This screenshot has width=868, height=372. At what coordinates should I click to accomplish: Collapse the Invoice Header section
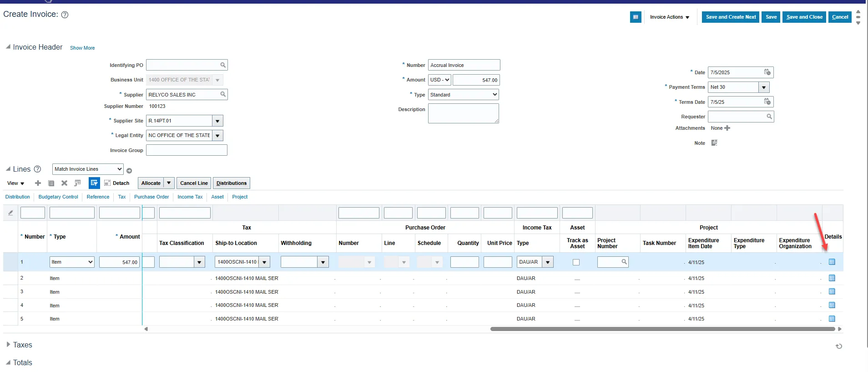(x=8, y=47)
